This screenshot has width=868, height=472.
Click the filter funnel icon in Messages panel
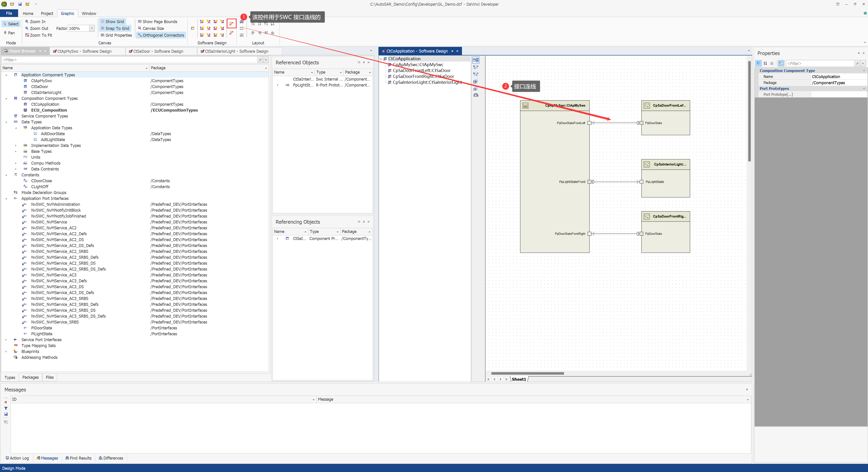[6, 408]
